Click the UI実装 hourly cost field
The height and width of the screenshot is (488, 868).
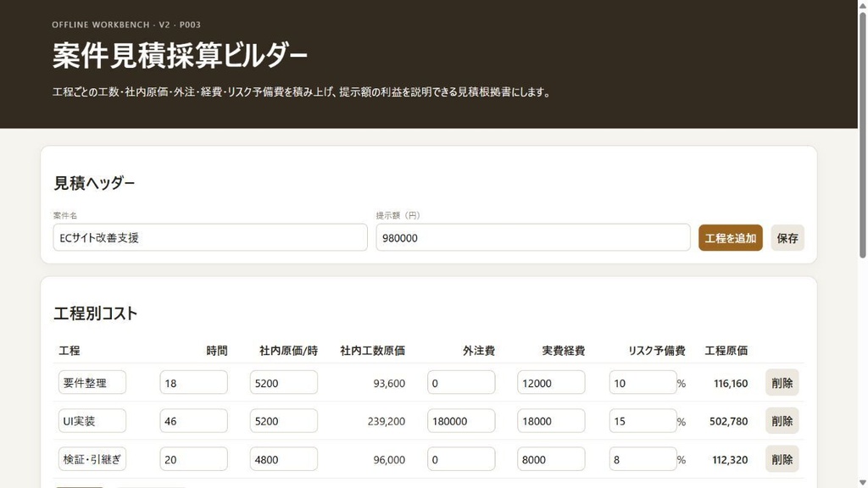pos(283,420)
